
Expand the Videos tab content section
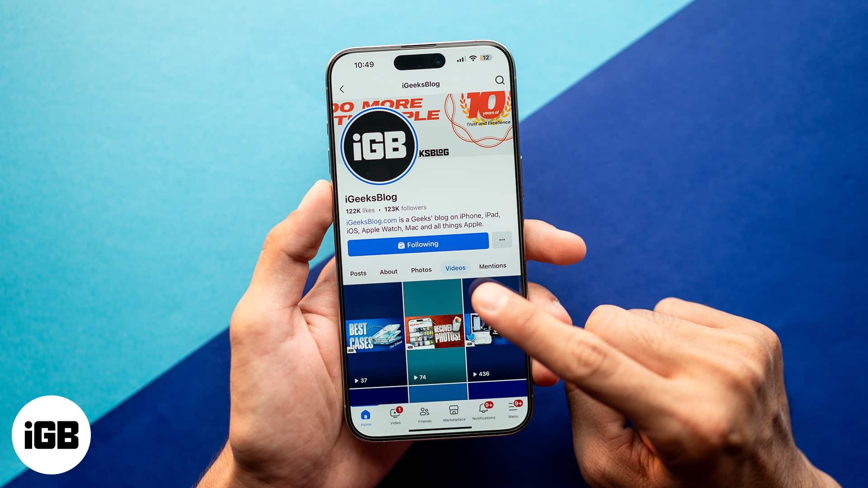click(x=455, y=266)
